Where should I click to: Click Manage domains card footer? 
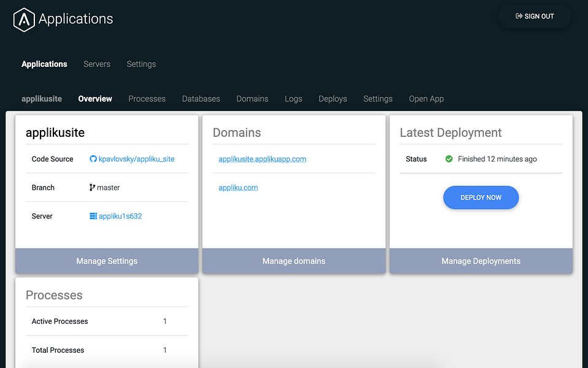coord(294,261)
